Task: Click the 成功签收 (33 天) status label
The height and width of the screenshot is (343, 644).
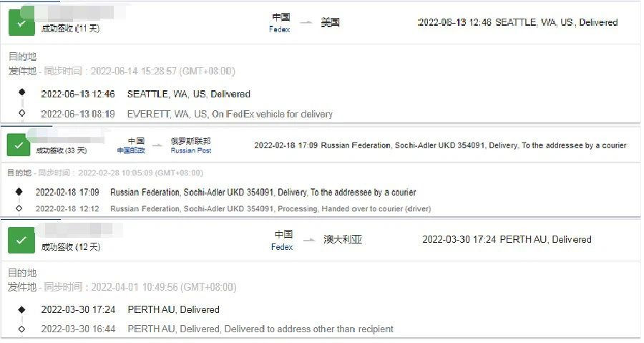Action: pos(61,150)
